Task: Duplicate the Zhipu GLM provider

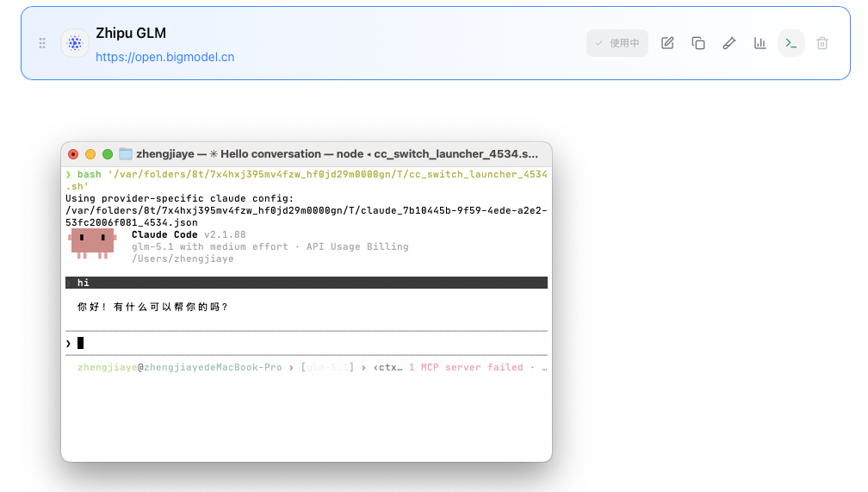Action: (x=698, y=43)
